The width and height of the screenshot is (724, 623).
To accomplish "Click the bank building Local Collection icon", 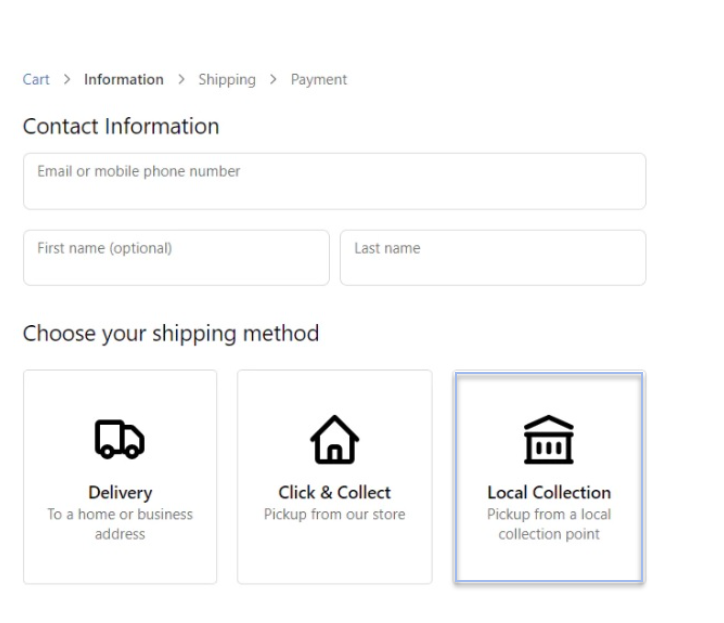I will [548, 437].
